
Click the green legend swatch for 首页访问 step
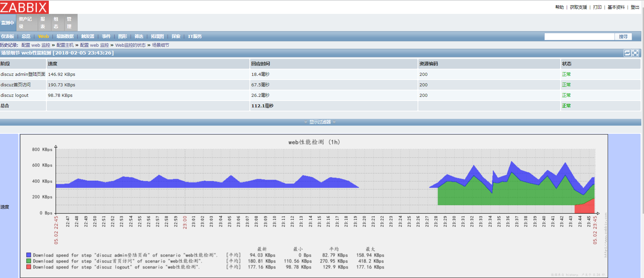tap(29, 261)
